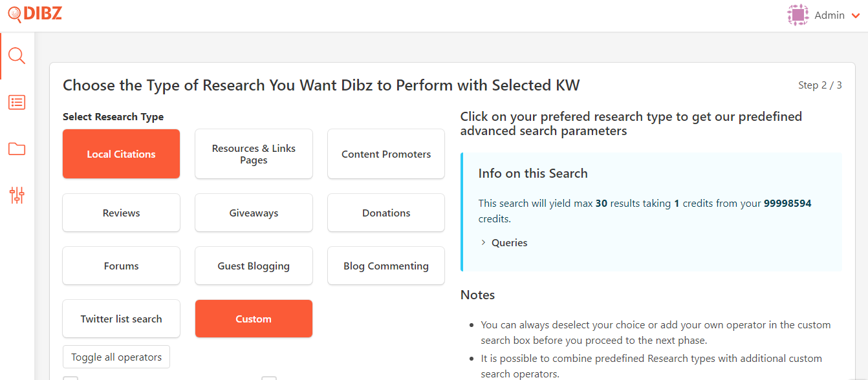Open the Admin dropdown arrow
The width and height of the screenshot is (868, 380).
[856, 16]
